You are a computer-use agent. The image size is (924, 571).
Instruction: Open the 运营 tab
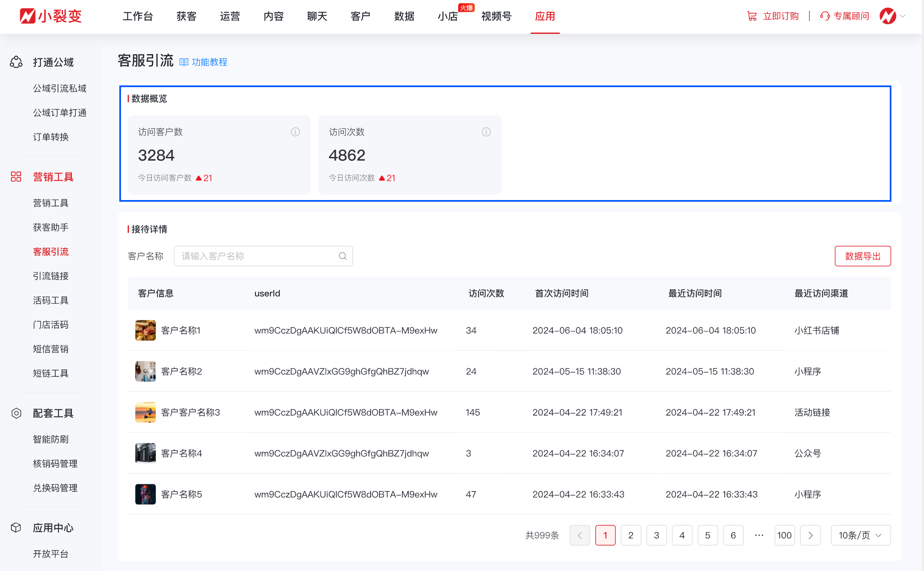(230, 16)
